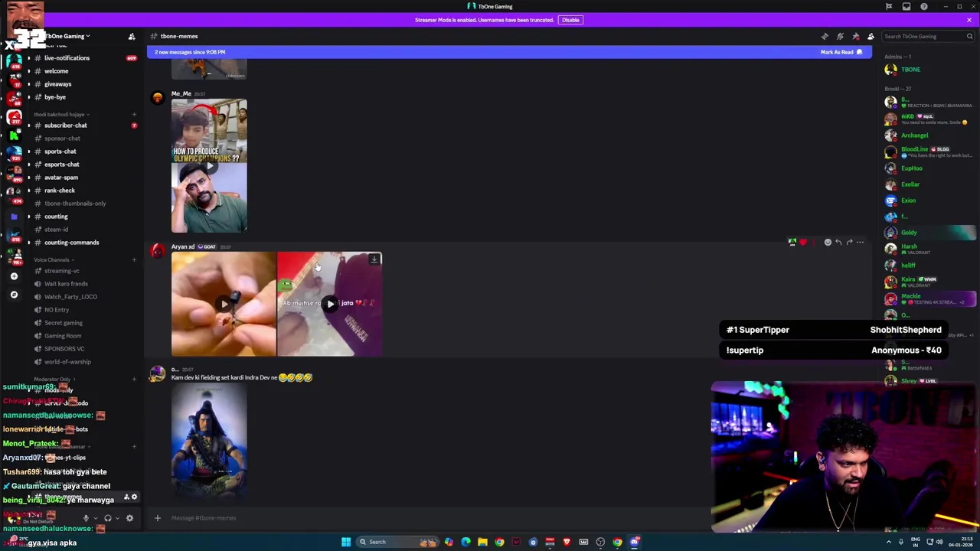Open more options on Aryan xd message

[860, 242]
